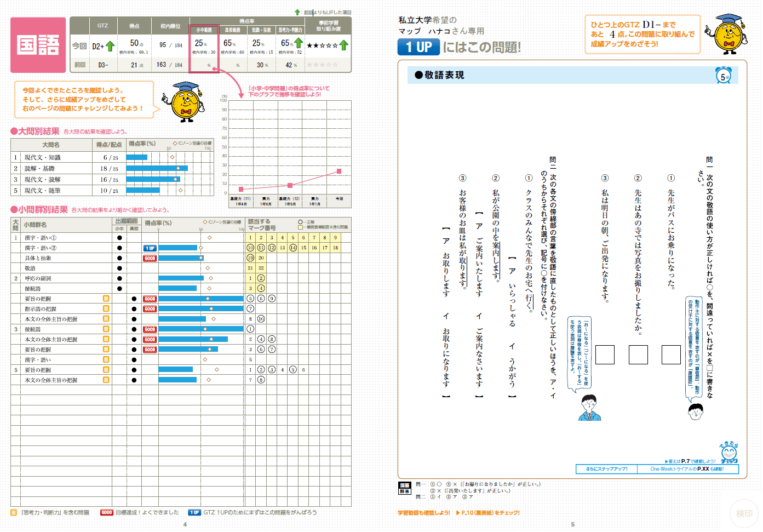Click 学習動画も確認しよう! text

[x=424, y=513]
